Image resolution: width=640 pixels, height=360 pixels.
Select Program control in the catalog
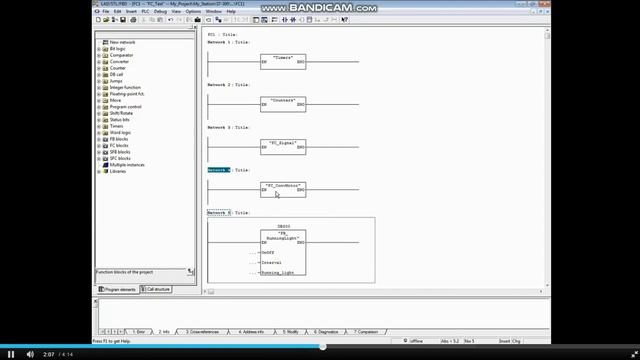click(125, 107)
